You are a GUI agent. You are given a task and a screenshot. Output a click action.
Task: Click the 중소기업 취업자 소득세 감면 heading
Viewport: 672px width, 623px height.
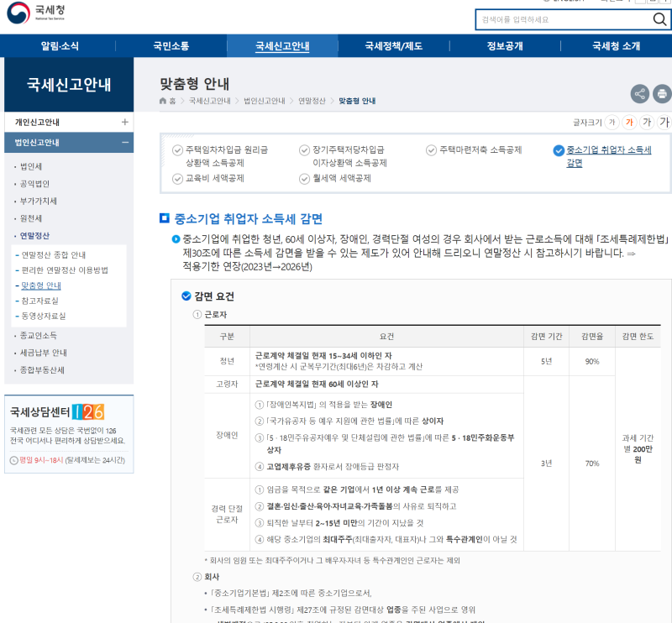[248, 219]
